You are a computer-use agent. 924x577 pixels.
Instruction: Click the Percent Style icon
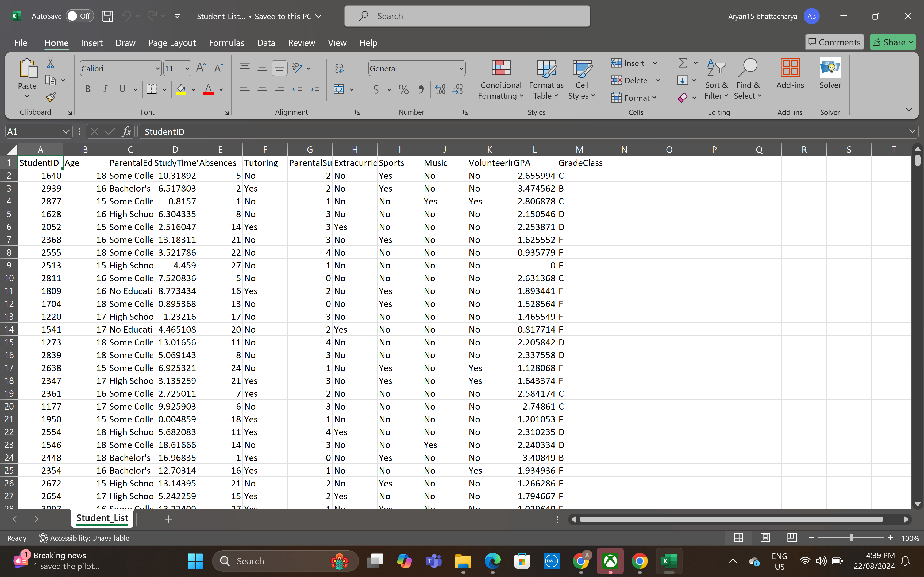click(x=403, y=90)
